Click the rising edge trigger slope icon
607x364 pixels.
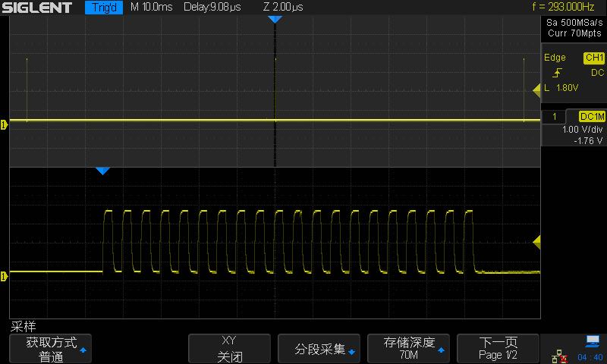(x=558, y=73)
